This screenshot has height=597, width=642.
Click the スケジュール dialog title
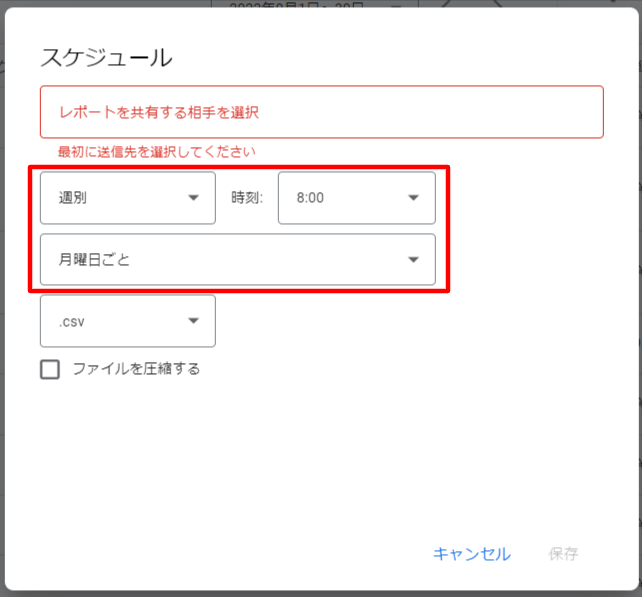tap(106, 57)
